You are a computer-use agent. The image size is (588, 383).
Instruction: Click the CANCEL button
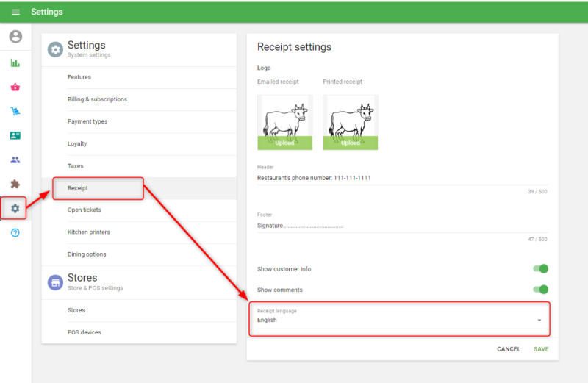click(509, 349)
